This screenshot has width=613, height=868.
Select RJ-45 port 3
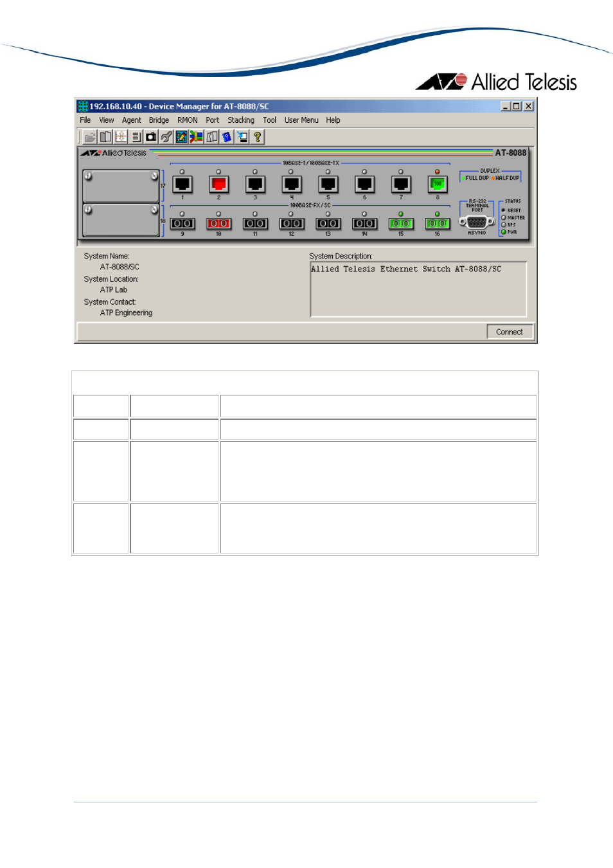pyautogui.click(x=255, y=185)
